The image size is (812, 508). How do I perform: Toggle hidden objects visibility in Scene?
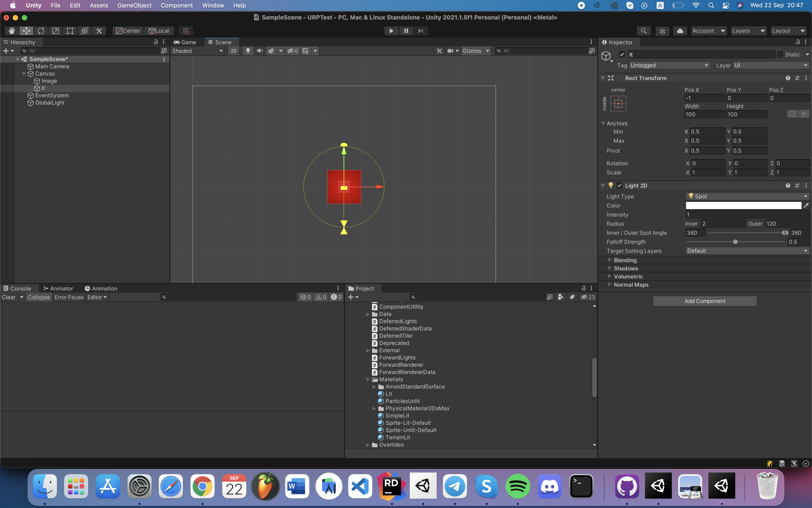pos(292,51)
